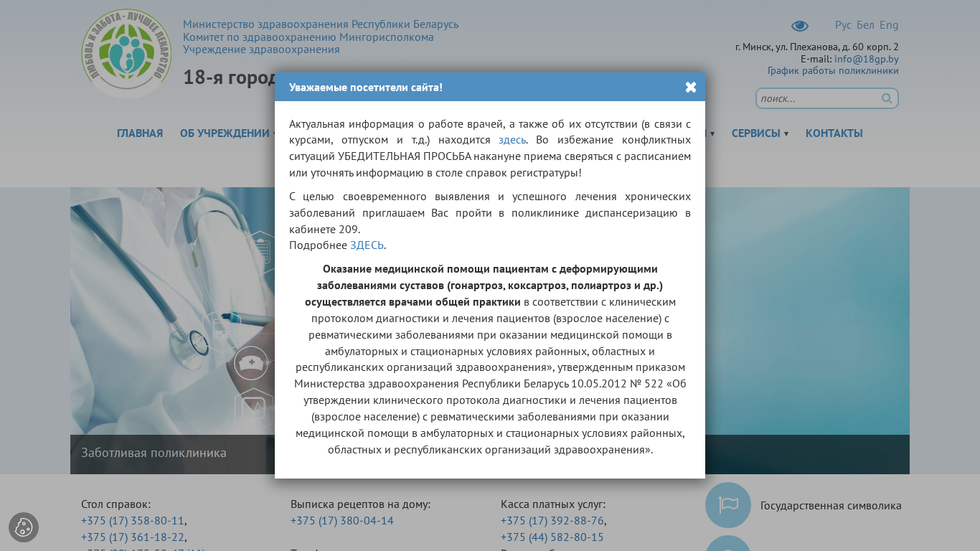Click the address г. Минск, ул. Плеханова

point(817,47)
